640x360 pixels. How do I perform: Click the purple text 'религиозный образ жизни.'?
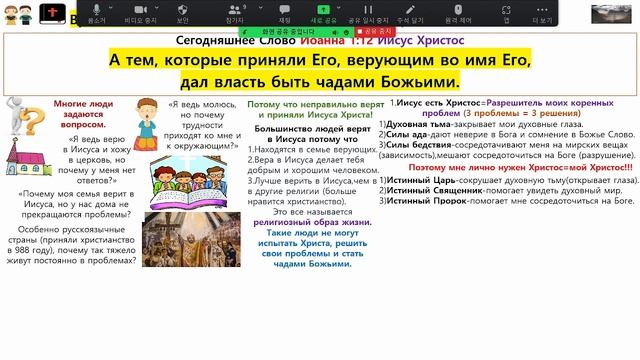click(x=312, y=222)
